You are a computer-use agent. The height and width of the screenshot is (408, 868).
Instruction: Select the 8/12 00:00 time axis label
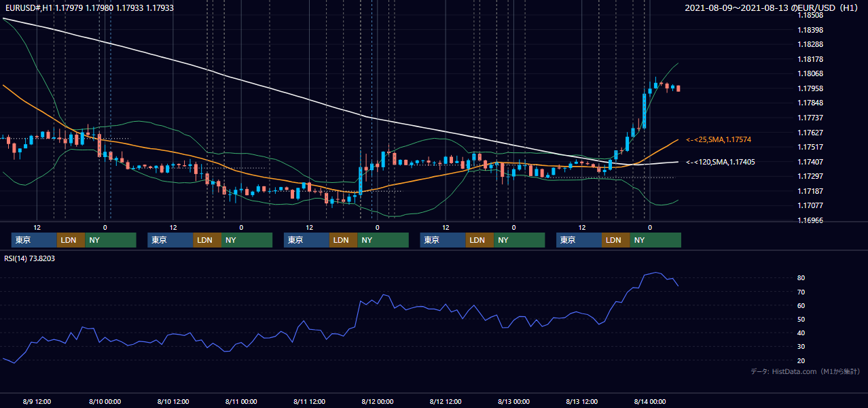(378, 401)
